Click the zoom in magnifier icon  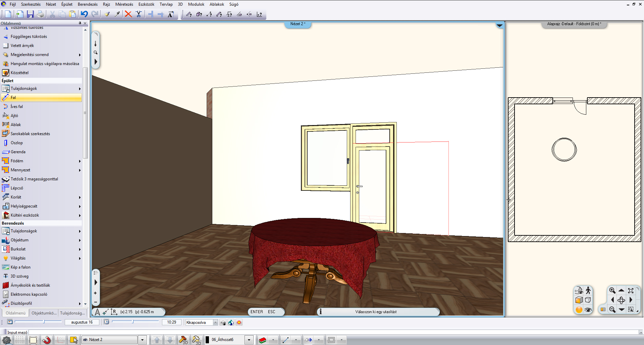[612, 290]
